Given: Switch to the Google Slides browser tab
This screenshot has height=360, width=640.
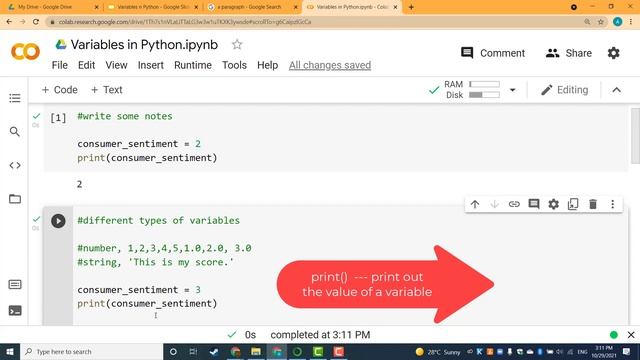Looking at the screenshot, I should click(153, 7).
